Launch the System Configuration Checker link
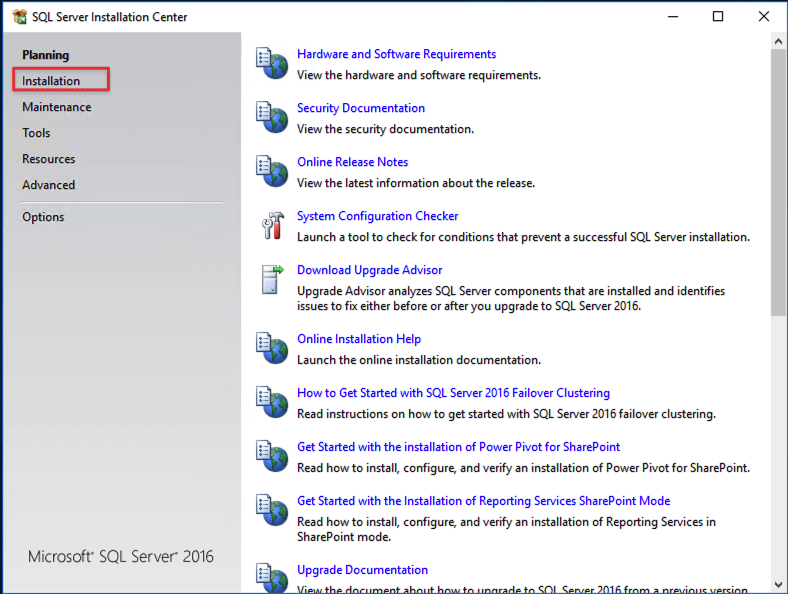Screen dimensions: 788x594 tap(377, 216)
